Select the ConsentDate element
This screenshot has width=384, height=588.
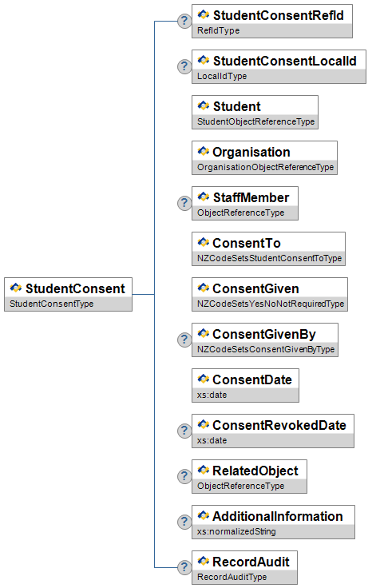click(x=245, y=386)
